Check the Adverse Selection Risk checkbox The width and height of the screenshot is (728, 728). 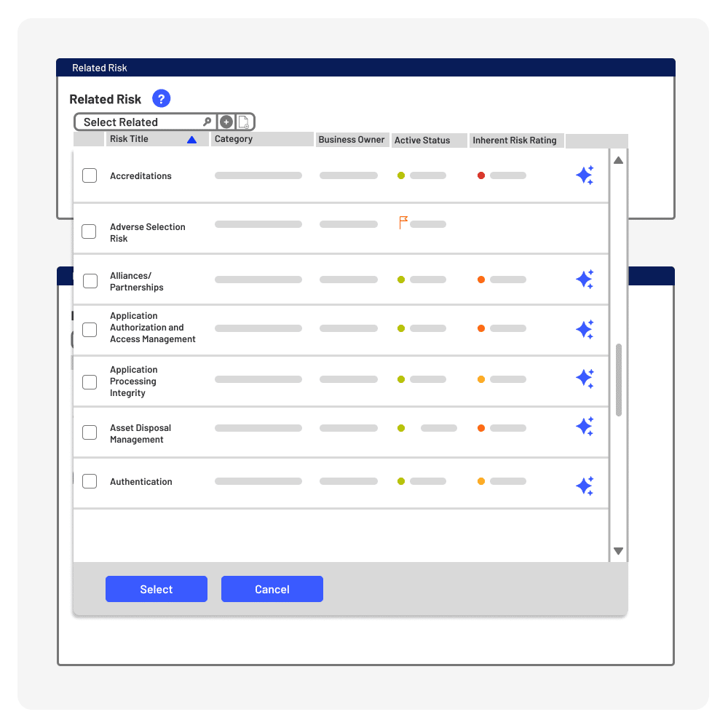click(89, 232)
